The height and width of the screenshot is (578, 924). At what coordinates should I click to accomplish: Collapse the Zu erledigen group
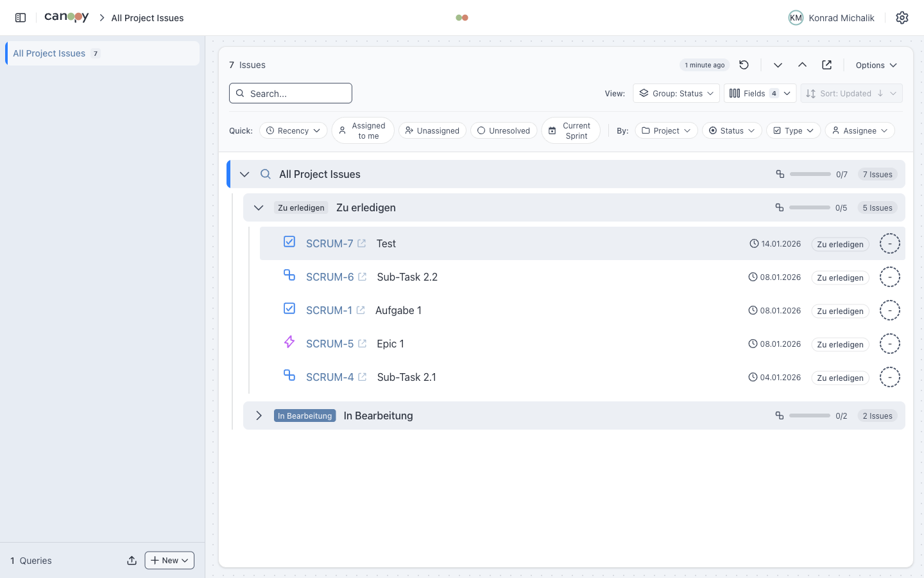point(259,208)
